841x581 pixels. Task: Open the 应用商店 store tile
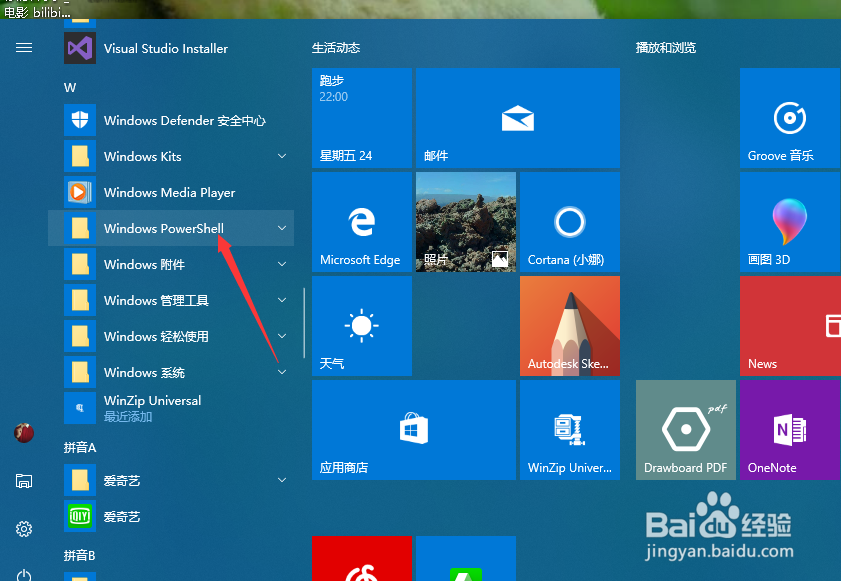(x=414, y=430)
